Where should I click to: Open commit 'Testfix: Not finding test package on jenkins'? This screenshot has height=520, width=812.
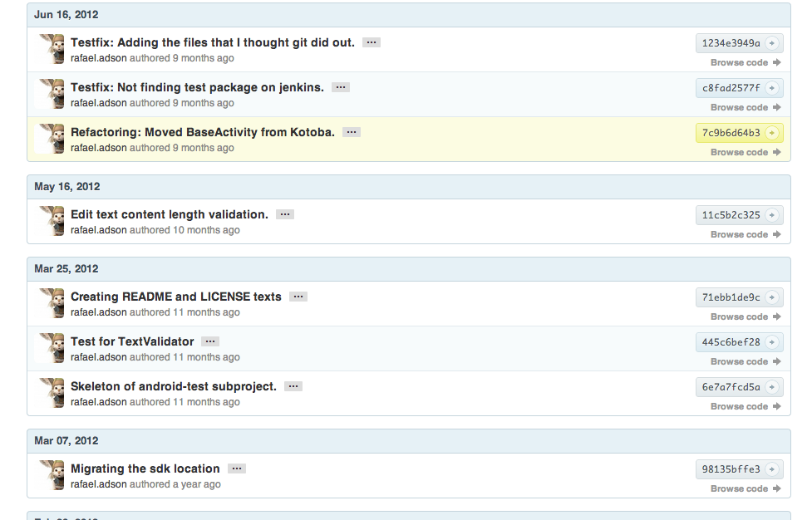[197, 87]
